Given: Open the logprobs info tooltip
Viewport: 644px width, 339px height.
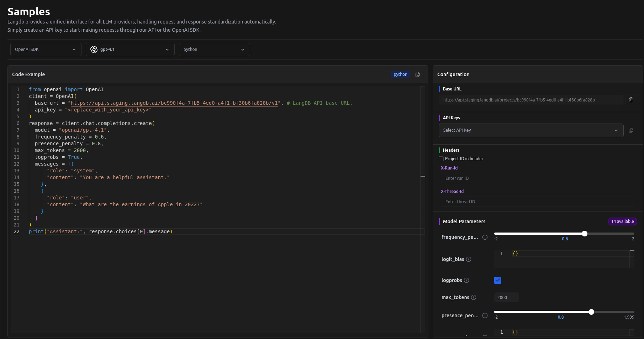Looking at the screenshot, I should tap(466, 280).
